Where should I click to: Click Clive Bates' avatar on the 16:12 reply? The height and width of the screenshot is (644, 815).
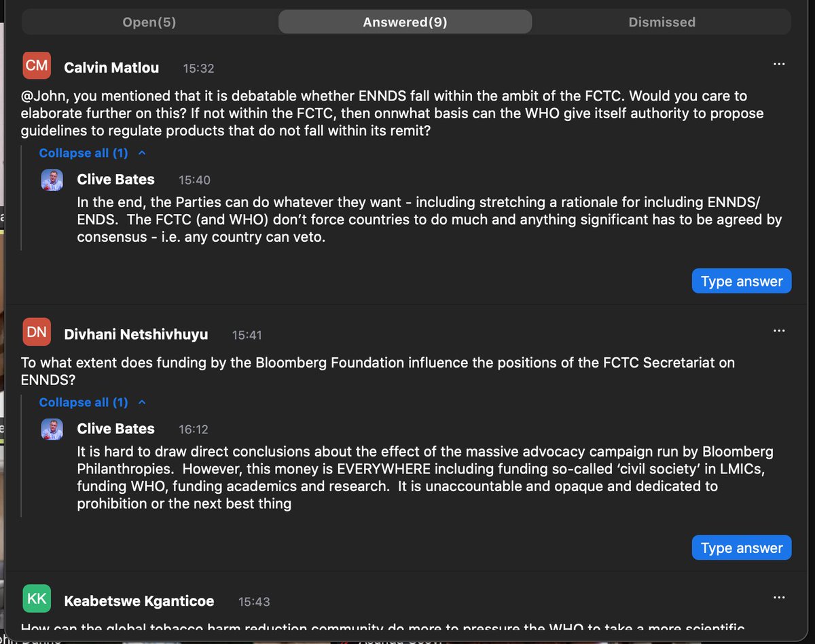52,429
